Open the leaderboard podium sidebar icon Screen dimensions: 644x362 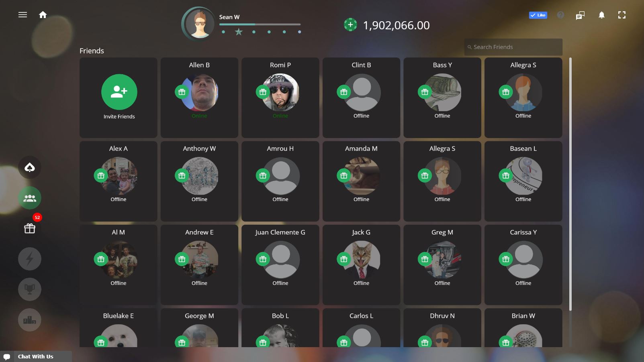click(x=30, y=320)
